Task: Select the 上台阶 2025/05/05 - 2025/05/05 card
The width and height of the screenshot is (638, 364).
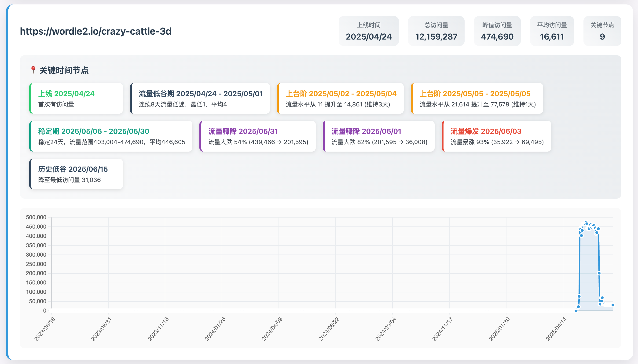Action: pyautogui.click(x=477, y=98)
